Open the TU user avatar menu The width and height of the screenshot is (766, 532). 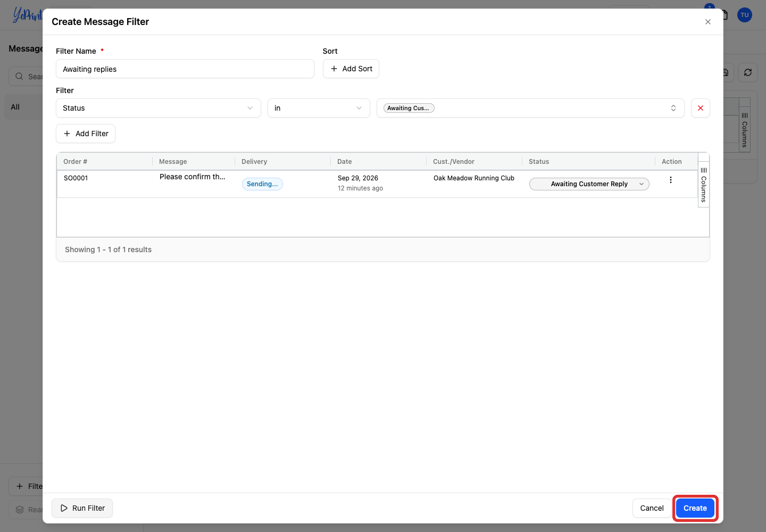tap(745, 15)
